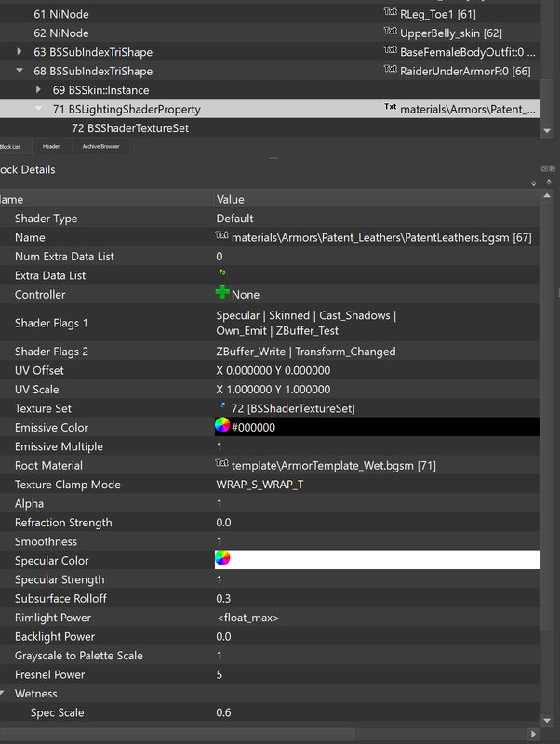Click the UV Offset value

point(273,370)
